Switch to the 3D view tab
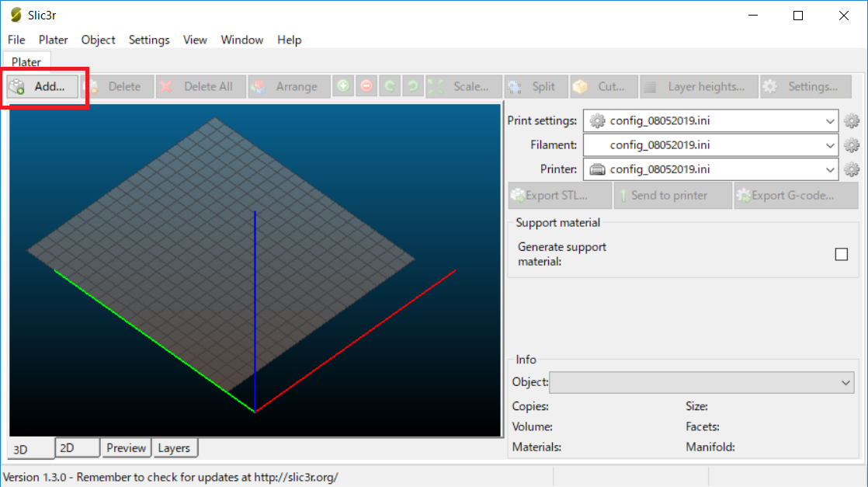The height and width of the screenshot is (487, 868). click(x=31, y=449)
